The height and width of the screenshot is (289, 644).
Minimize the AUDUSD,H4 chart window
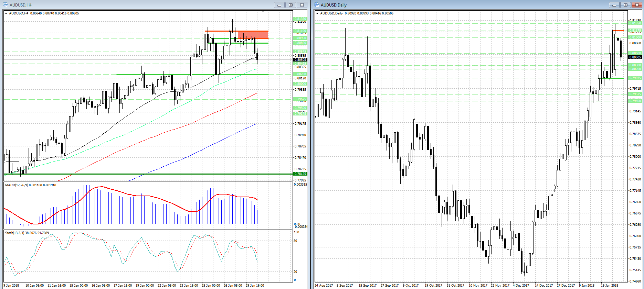279,5
